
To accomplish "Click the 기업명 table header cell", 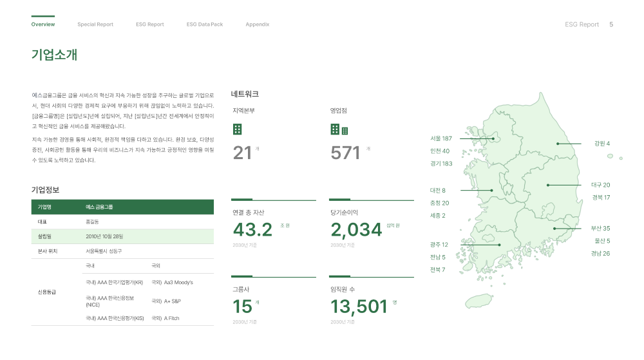I will coord(44,207).
